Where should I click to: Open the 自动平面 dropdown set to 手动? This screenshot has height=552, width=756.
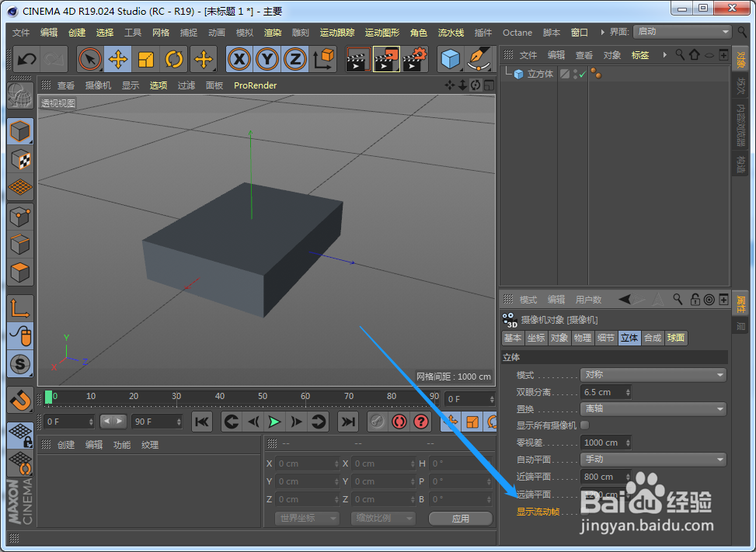click(653, 460)
